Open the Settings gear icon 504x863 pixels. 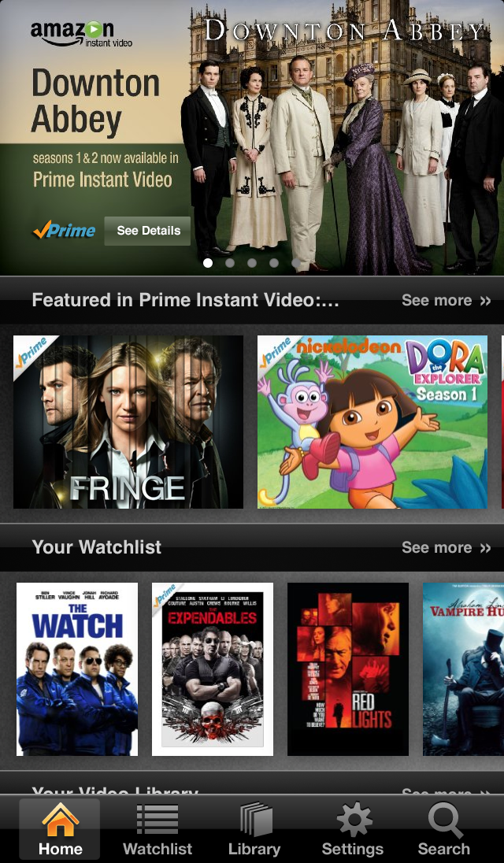(x=354, y=820)
